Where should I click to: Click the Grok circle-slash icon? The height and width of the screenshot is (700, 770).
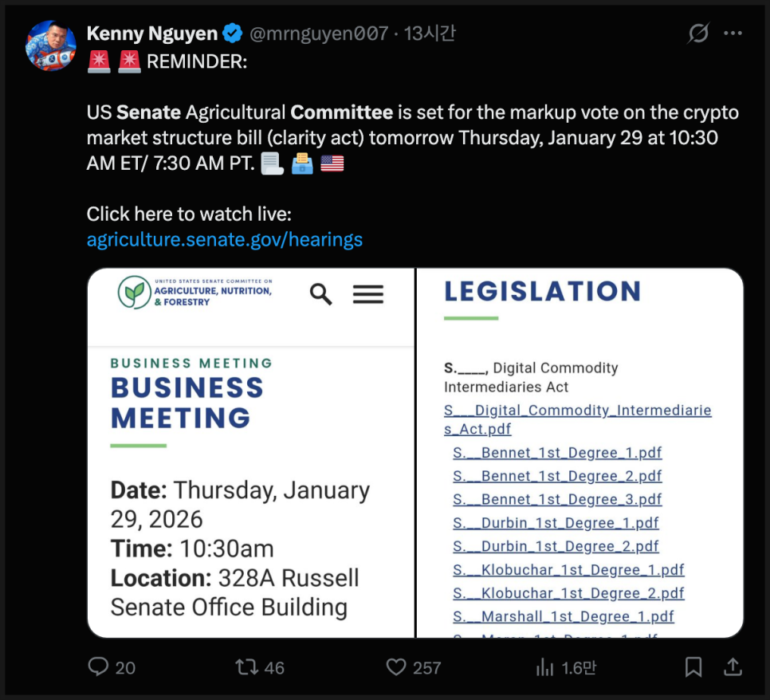[698, 33]
